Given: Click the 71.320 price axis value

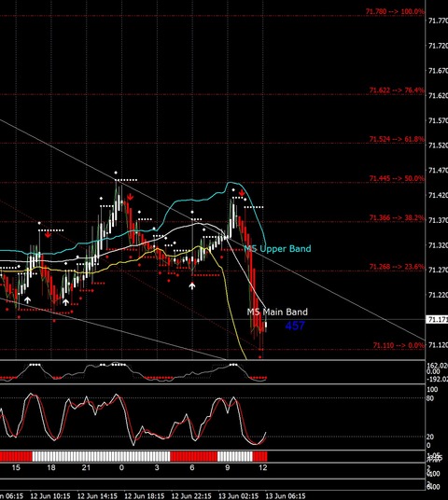Looking at the screenshot, I should click(438, 245).
